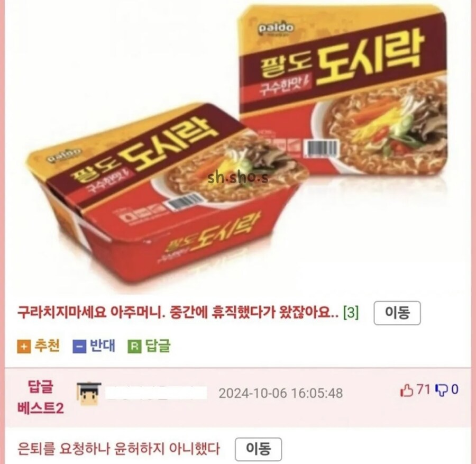Click the 이동 button beside 은퇴를 요청하나 comment

(258, 449)
